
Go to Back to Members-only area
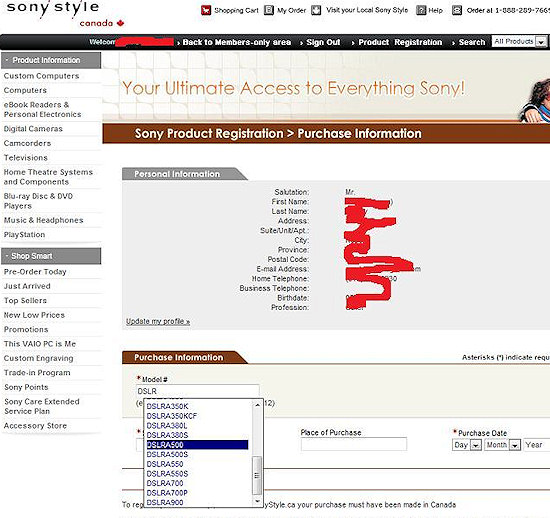click(x=237, y=42)
